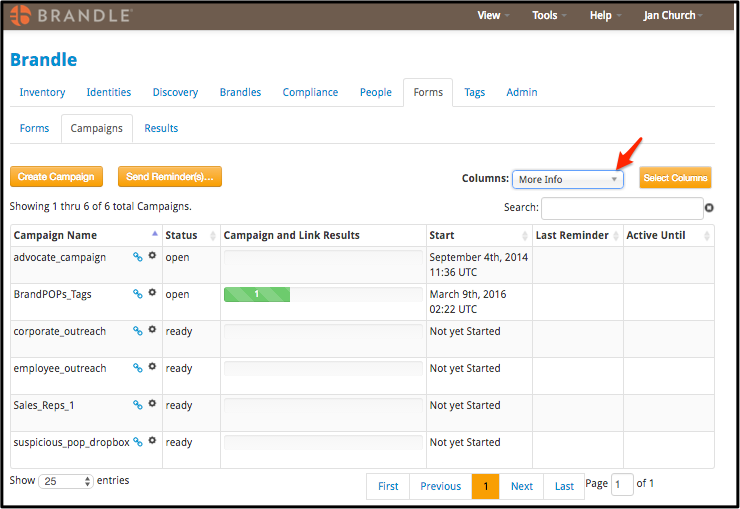The width and height of the screenshot is (740, 509).
Task: Click the Sales_Reps_1 campaign name
Action: pyautogui.click(x=44, y=406)
